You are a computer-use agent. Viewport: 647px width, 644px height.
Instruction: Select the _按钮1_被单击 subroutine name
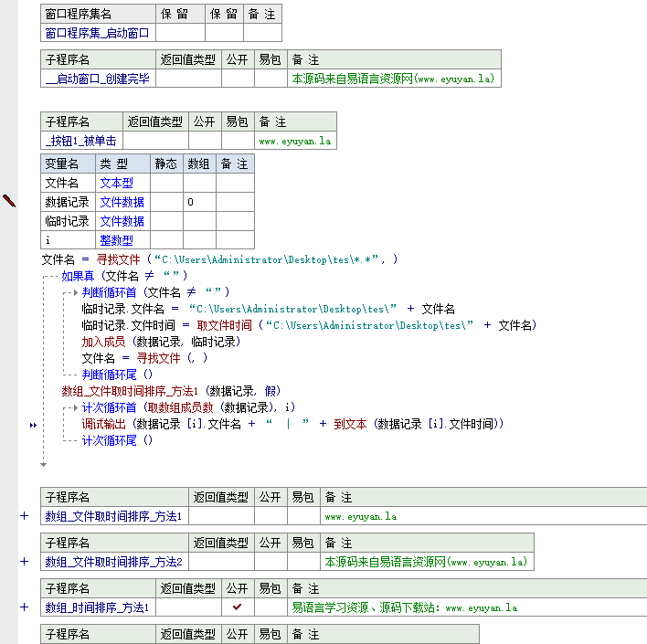[x=81, y=141]
